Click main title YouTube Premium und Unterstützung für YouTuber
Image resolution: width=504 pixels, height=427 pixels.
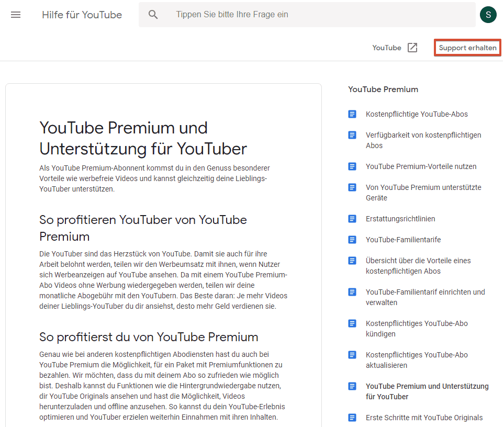[143, 138]
